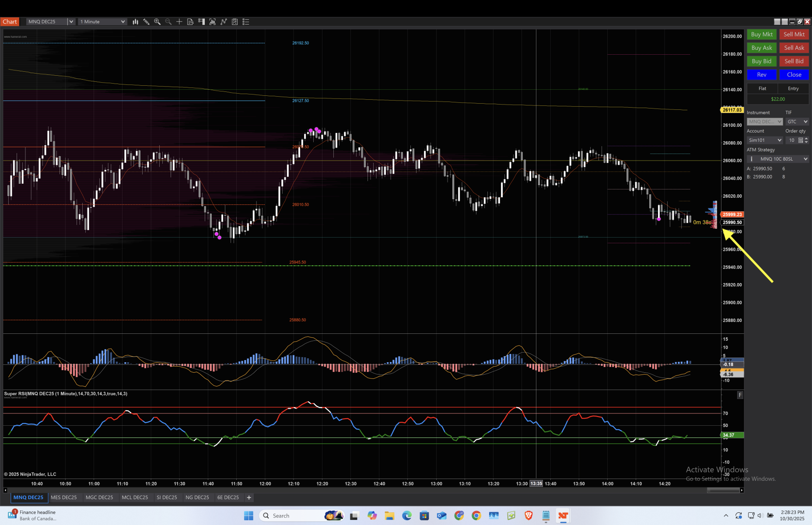Click the chart horizontal scrollbar left arrow
The image size is (812, 525).
[5, 490]
